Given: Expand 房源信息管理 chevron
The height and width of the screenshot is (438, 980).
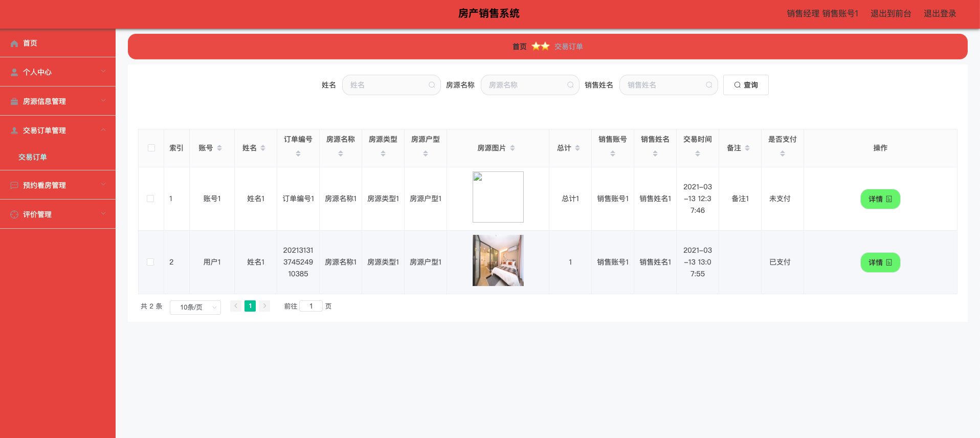Looking at the screenshot, I should 103,100.
